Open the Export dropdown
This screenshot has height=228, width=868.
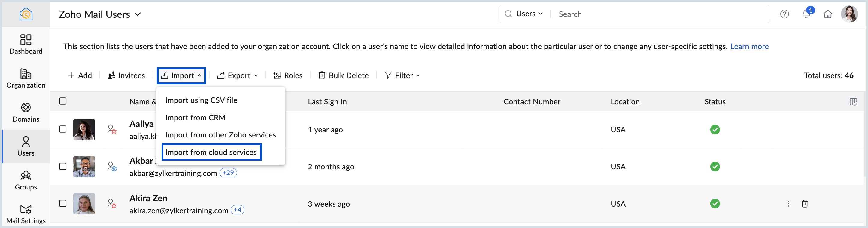(x=238, y=75)
